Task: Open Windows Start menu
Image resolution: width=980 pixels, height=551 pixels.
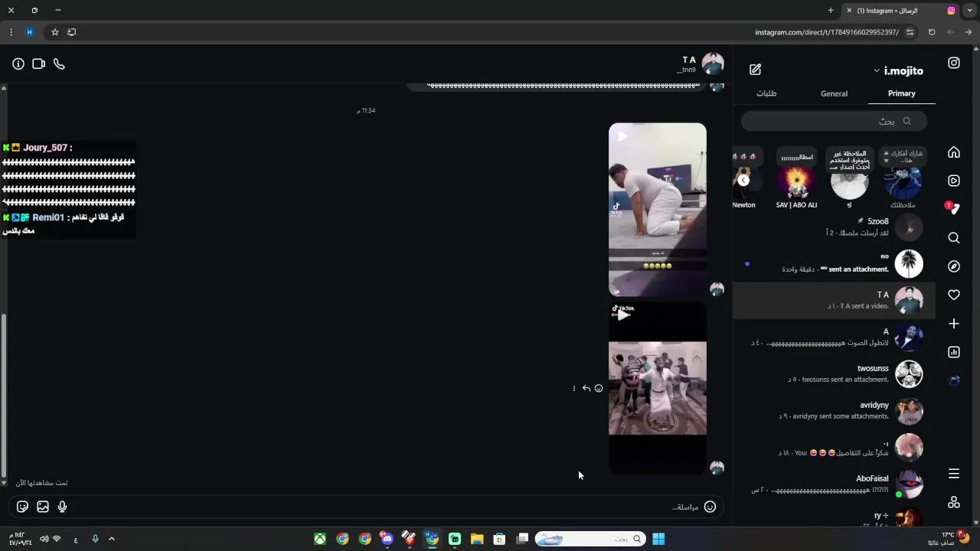Action: coord(658,539)
